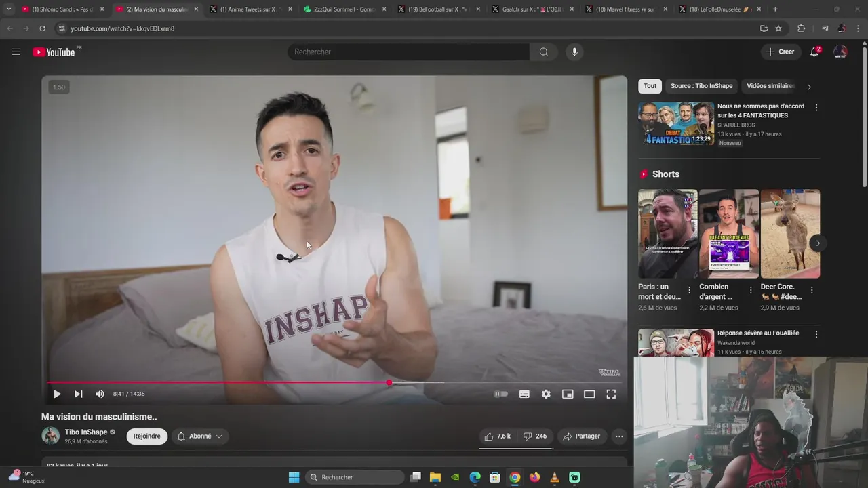
Task: Open the Tibo InShape channel name link
Action: point(86,432)
